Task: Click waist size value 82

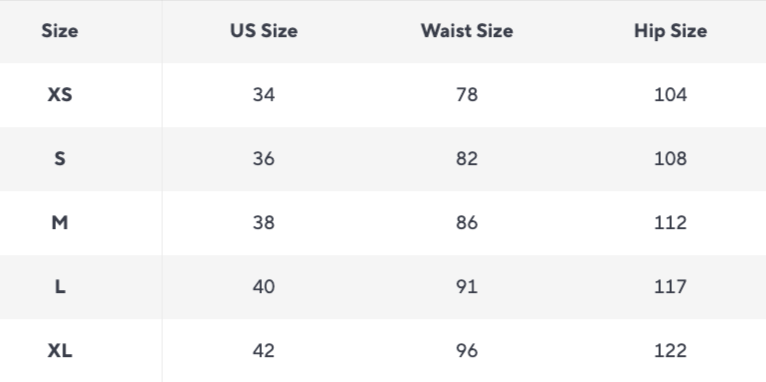Action: point(467,159)
